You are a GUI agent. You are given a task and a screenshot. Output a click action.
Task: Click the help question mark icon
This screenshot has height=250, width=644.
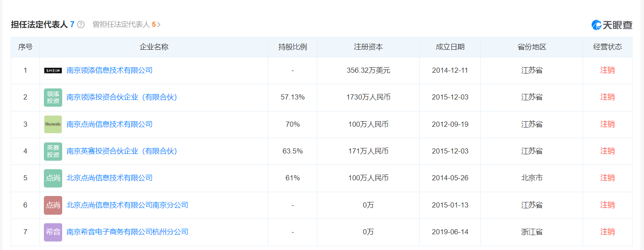click(x=81, y=25)
